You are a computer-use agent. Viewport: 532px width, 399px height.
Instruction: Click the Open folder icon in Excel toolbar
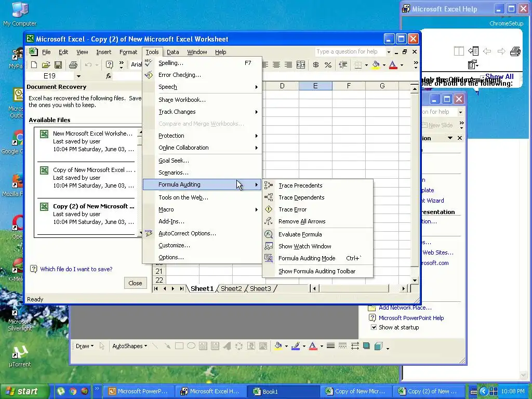click(46, 64)
